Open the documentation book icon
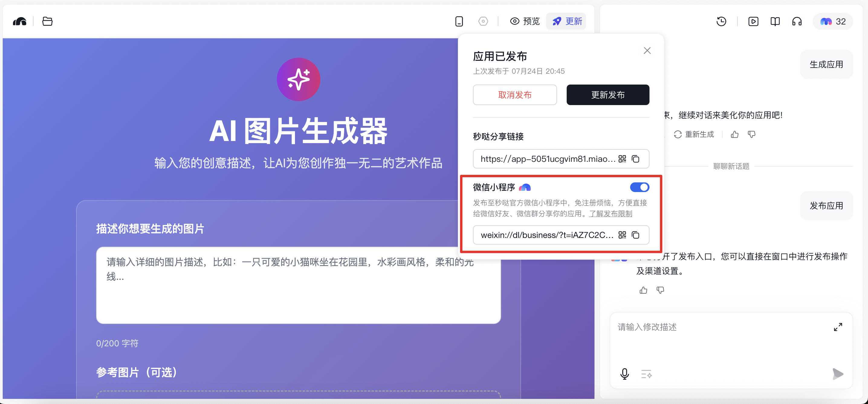 click(775, 21)
